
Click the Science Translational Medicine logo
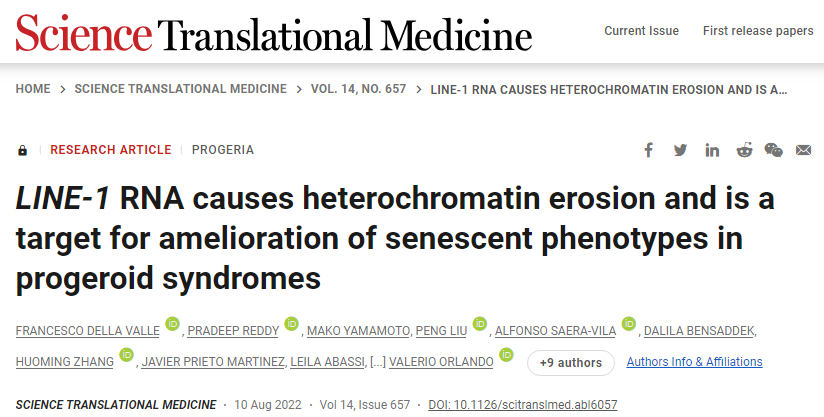click(273, 33)
